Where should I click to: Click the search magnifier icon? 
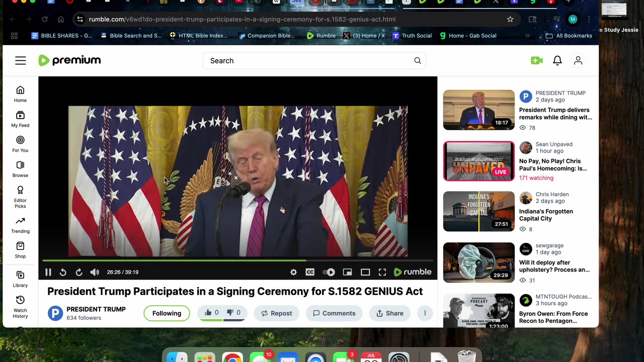(418, 61)
